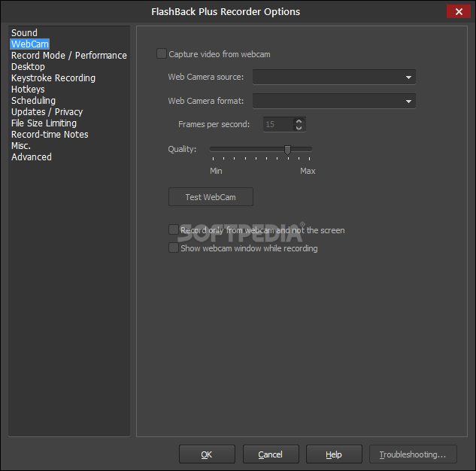Screen dimensions: 476x471
Task: Click the Frames per second value field
Action: click(x=278, y=124)
